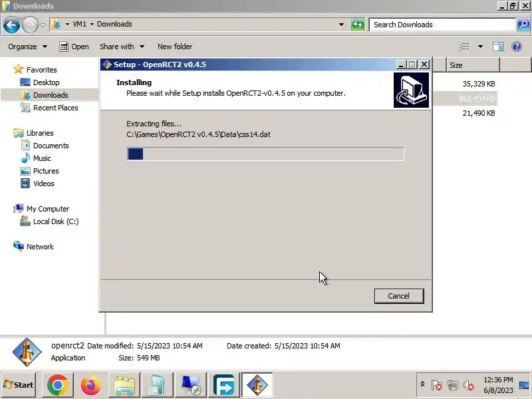Open the Organize menu
This screenshot has width=532, height=399.
tap(27, 47)
